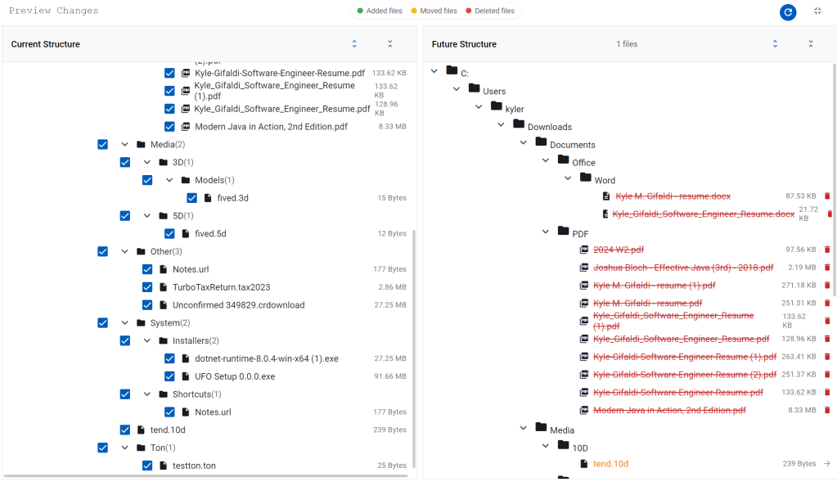Collapse the Other folder tree node
The width and height of the screenshot is (837, 504).
tap(124, 252)
